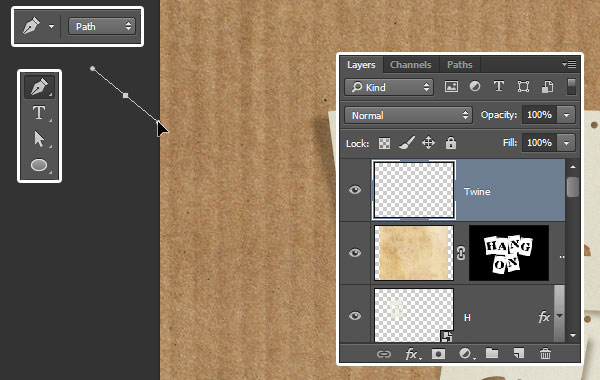Filter layers by type layers icon

(x=499, y=86)
